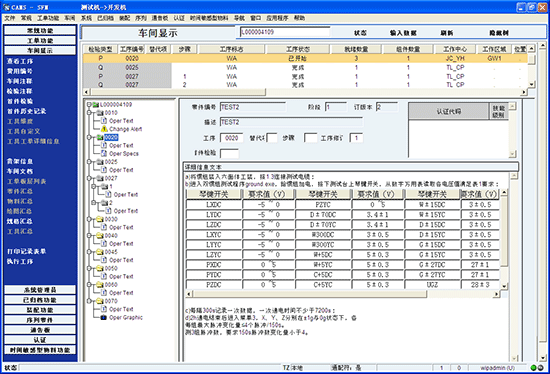Click the 系统管理员 sidebar button

(x=40, y=290)
